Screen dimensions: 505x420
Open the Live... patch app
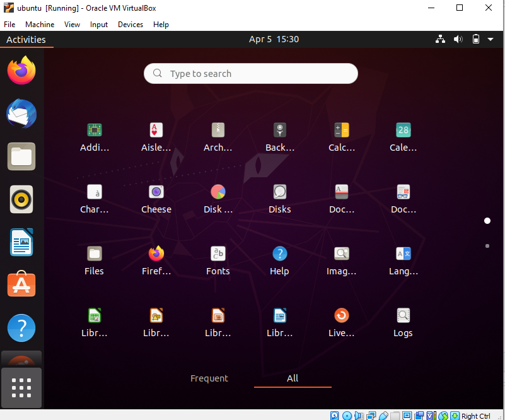(342, 323)
